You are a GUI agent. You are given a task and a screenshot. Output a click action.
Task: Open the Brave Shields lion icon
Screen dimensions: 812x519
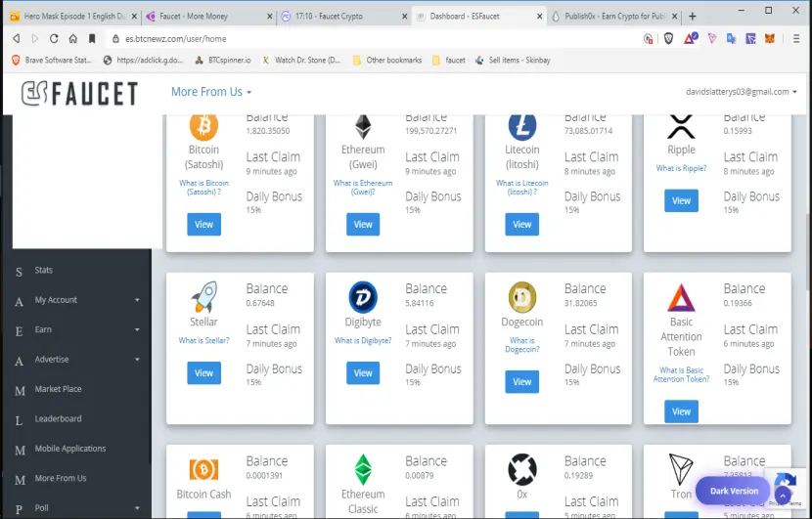pos(668,39)
